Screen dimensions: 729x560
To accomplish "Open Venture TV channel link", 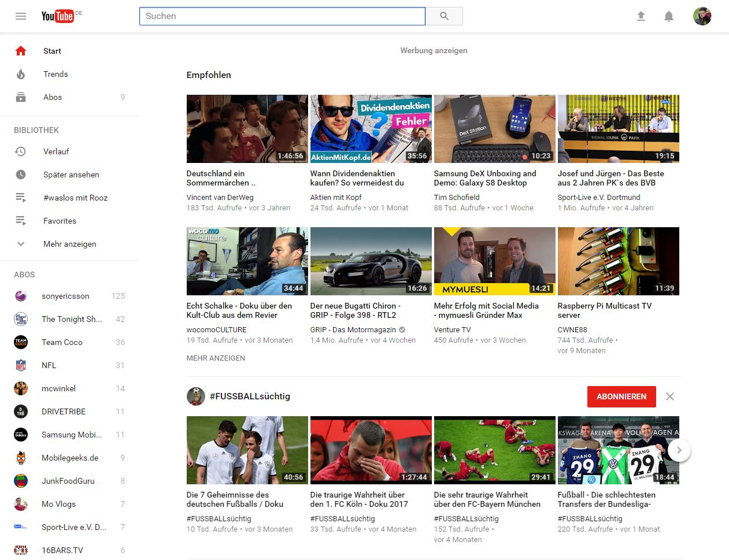I will (453, 329).
